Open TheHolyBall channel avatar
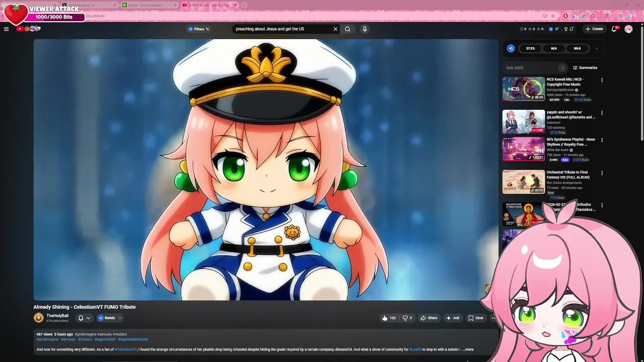The width and height of the screenshot is (644, 362). tap(39, 318)
